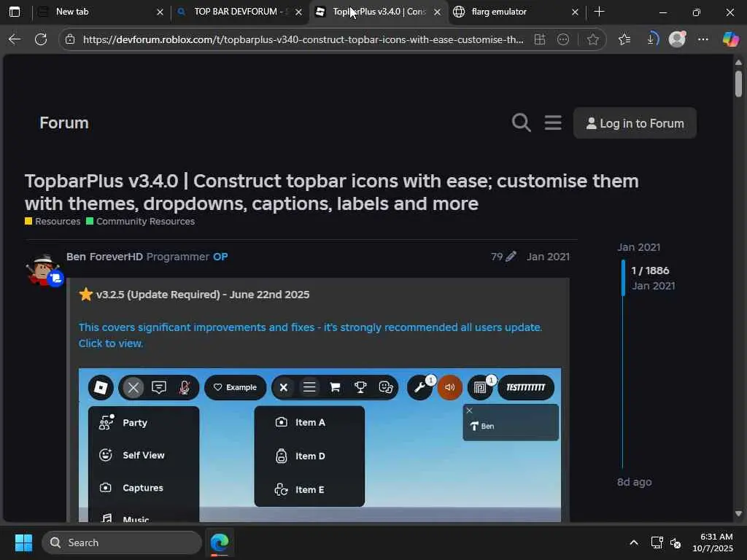Click the feedback smiley face icon in the address bar
The height and width of the screenshot is (560, 747).
click(563, 39)
